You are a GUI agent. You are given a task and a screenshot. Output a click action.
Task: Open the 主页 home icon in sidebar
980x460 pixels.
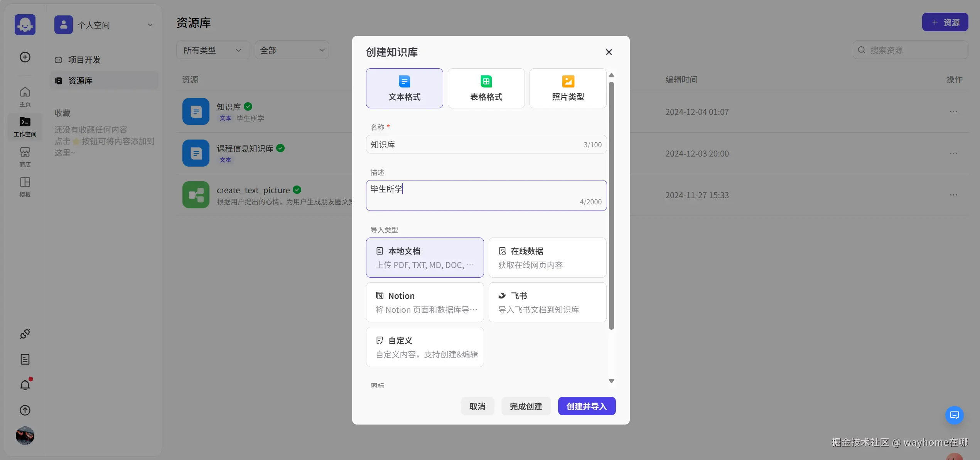(x=25, y=95)
